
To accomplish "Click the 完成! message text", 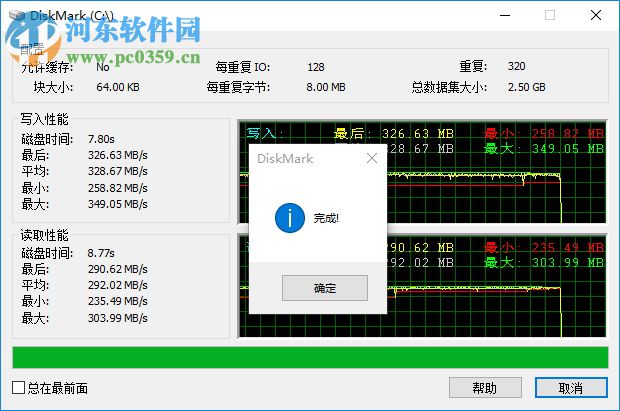I will [326, 218].
